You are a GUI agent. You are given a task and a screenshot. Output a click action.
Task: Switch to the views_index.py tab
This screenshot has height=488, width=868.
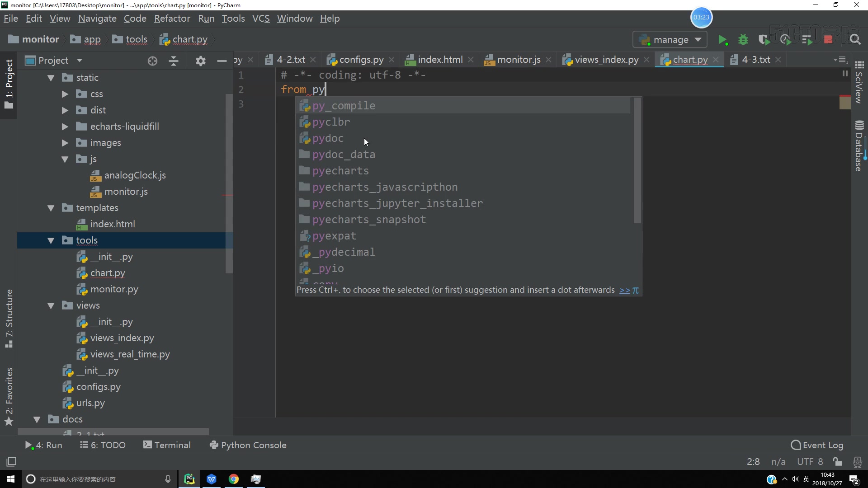(x=606, y=60)
